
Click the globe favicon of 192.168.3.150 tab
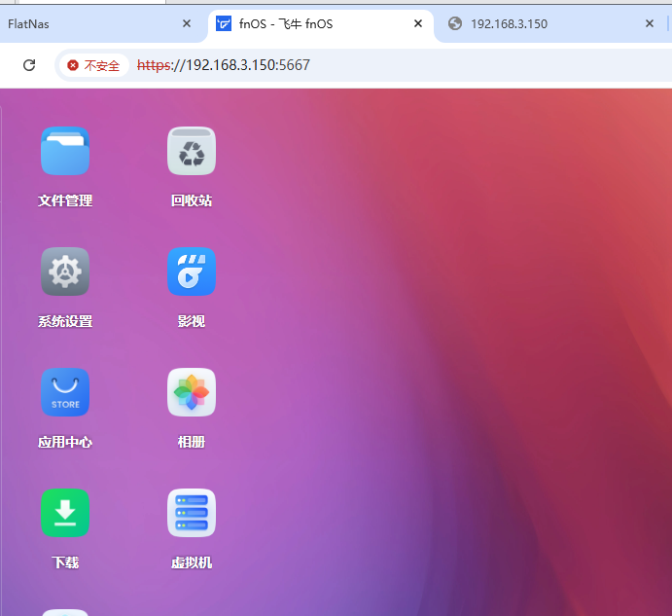click(x=455, y=23)
